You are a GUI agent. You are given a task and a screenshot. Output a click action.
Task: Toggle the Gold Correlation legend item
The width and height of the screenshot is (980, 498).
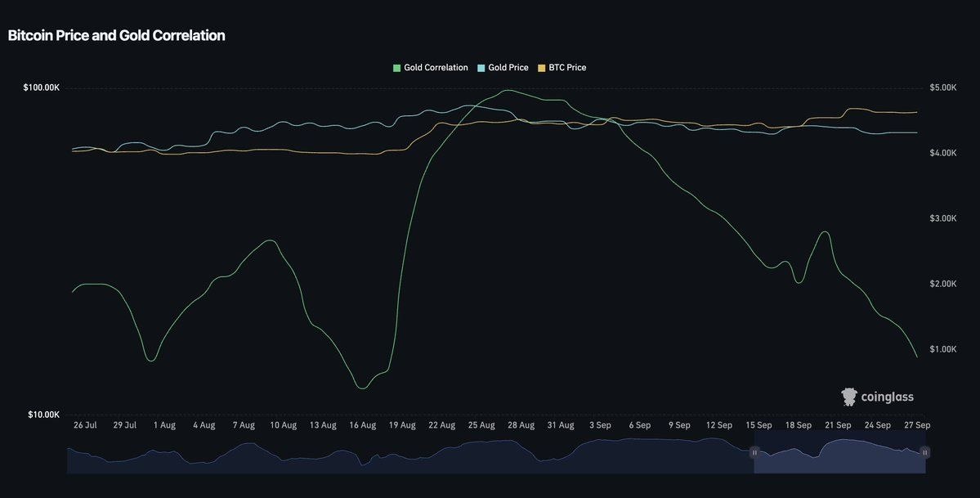[x=430, y=68]
